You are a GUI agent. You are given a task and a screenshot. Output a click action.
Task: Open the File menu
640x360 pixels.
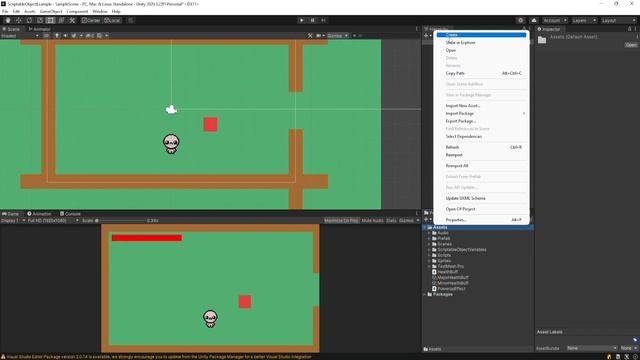tap(5, 11)
